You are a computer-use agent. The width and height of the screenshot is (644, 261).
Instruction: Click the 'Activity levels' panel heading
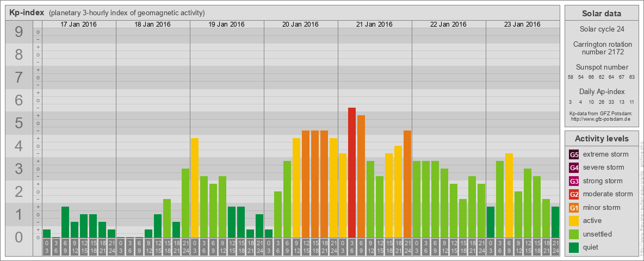[x=602, y=139]
